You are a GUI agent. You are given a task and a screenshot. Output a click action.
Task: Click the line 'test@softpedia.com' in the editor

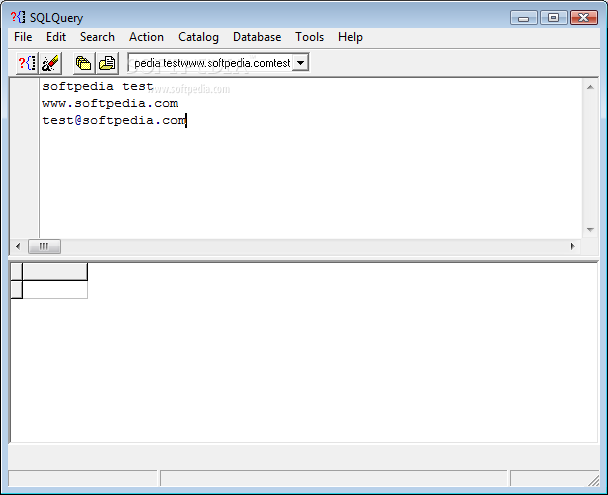(114, 121)
